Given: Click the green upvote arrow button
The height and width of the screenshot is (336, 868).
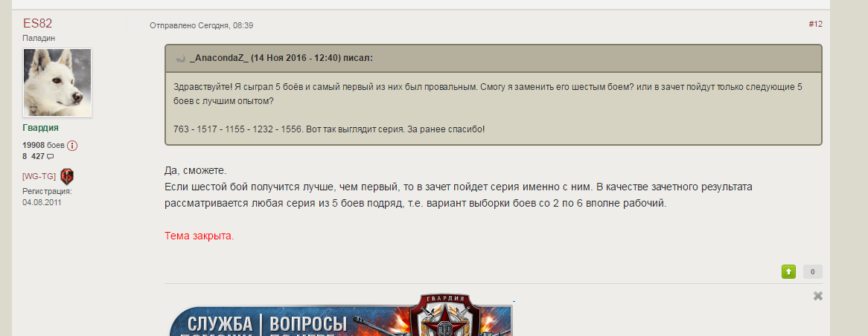Looking at the screenshot, I should point(788,271).
